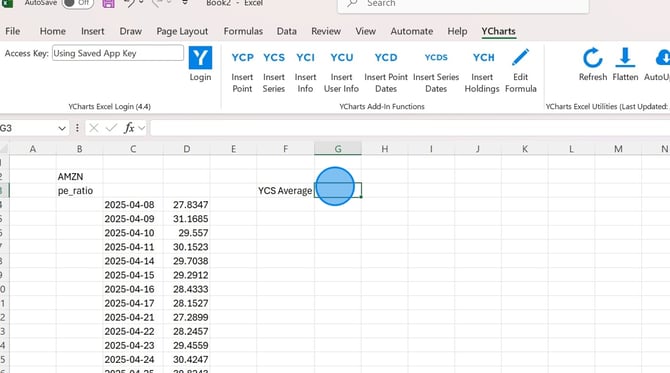This screenshot has height=373, width=670.
Task: Toggle the AutoSave switch
Action: (78, 3)
